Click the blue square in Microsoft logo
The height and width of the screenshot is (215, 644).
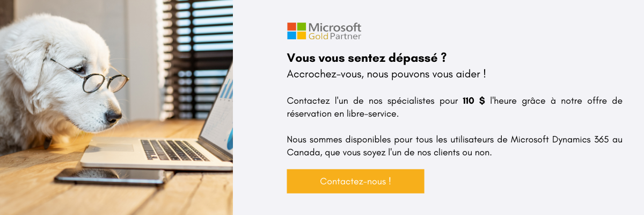click(x=291, y=35)
